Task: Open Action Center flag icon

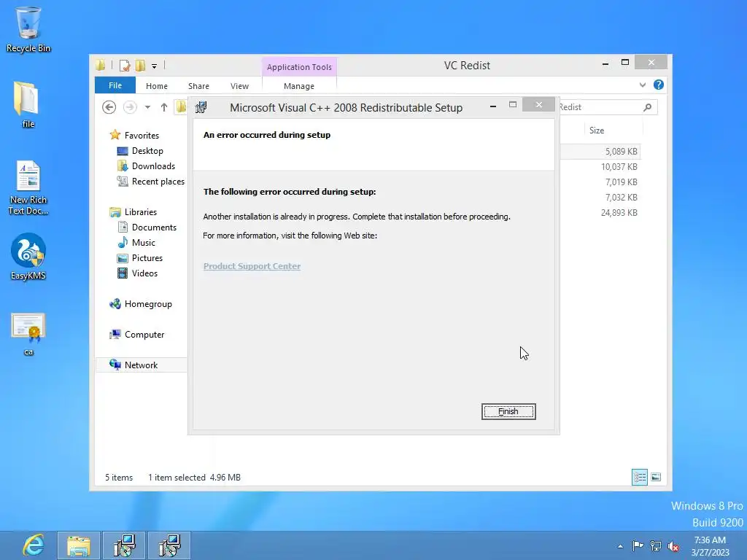Action: (x=638, y=545)
